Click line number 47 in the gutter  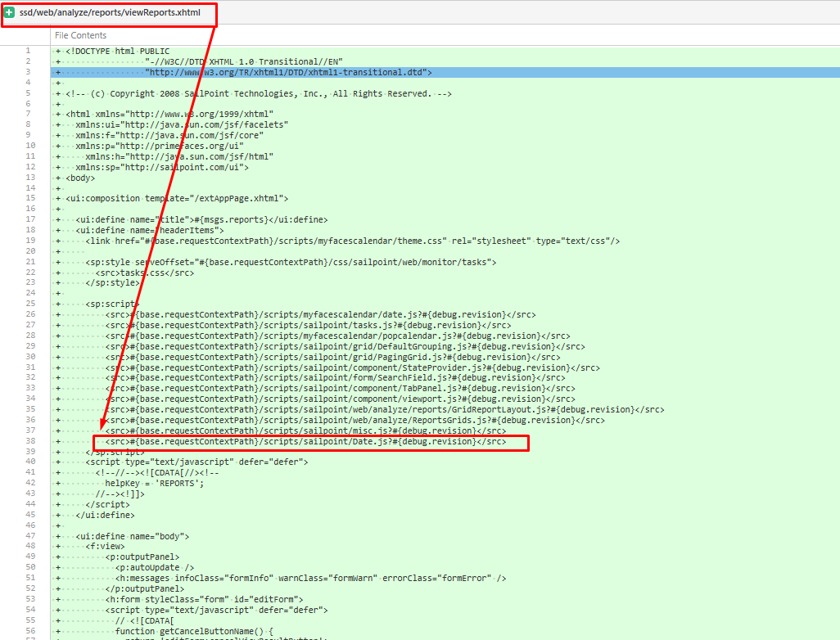click(30, 535)
